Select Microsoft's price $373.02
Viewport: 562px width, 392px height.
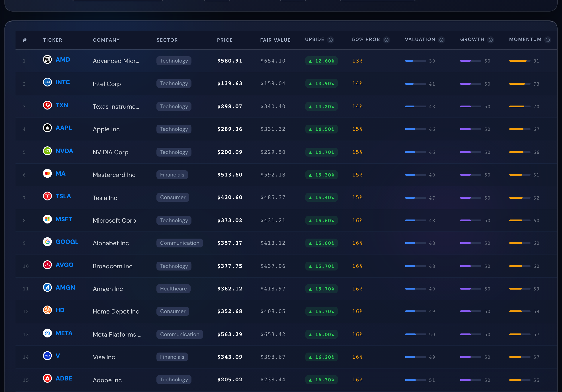pyautogui.click(x=230, y=220)
